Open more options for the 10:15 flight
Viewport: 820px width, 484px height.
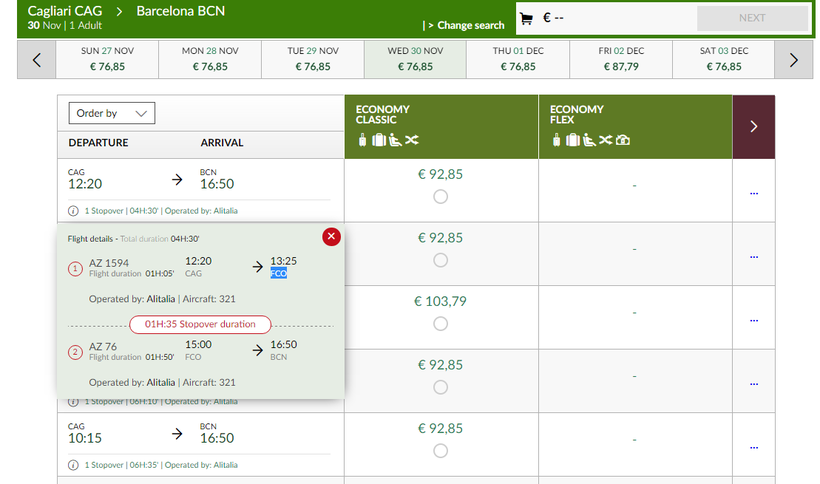point(753,447)
